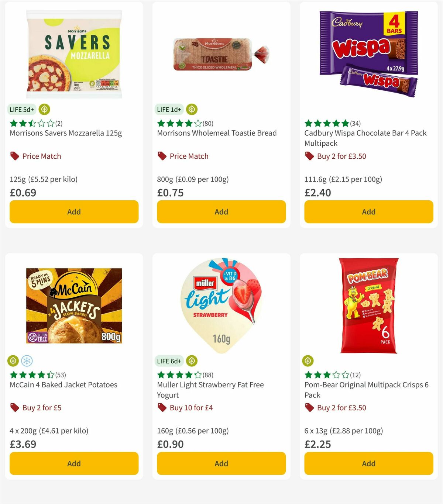Click the Pom-Bear product image thumbnail
443x504 pixels.
click(368, 306)
